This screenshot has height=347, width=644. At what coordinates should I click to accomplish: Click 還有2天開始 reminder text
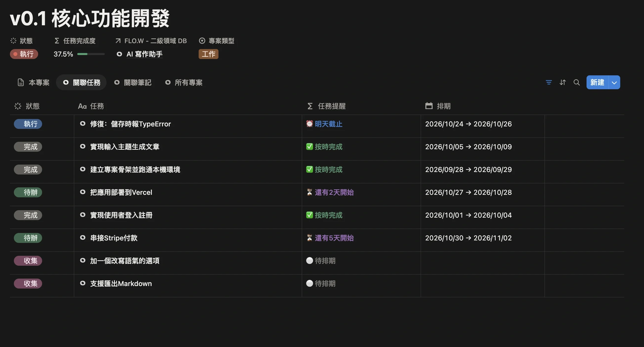click(334, 192)
